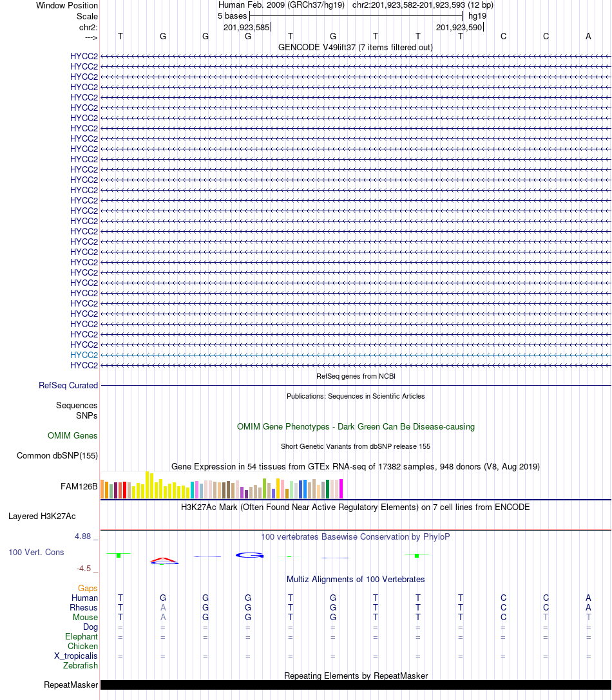The height and width of the screenshot is (700, 612).
Task: Open Repeating Elements by RepeatMasker title
Action: [356, 676]
